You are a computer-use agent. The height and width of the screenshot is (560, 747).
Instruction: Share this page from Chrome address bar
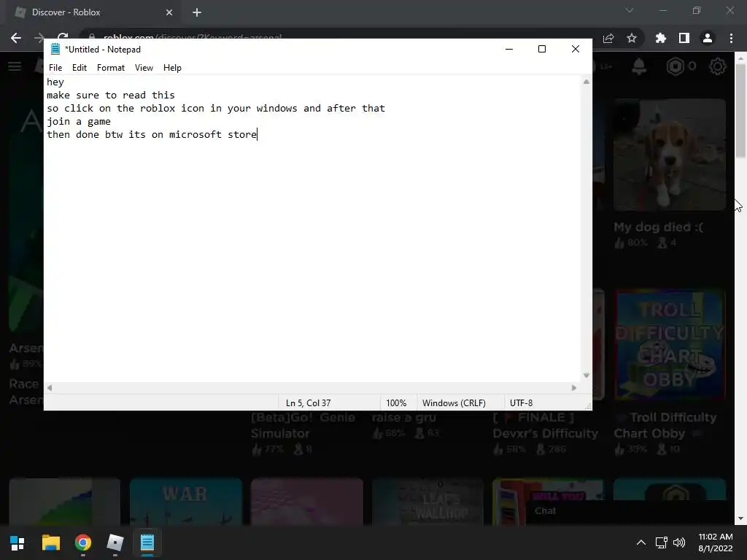pyautogui.click(x=608, y=38)
